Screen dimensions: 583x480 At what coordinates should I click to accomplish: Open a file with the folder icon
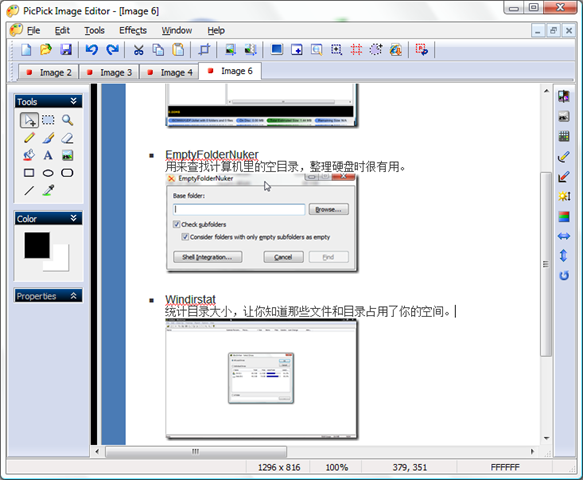click(x=46, y=49)
